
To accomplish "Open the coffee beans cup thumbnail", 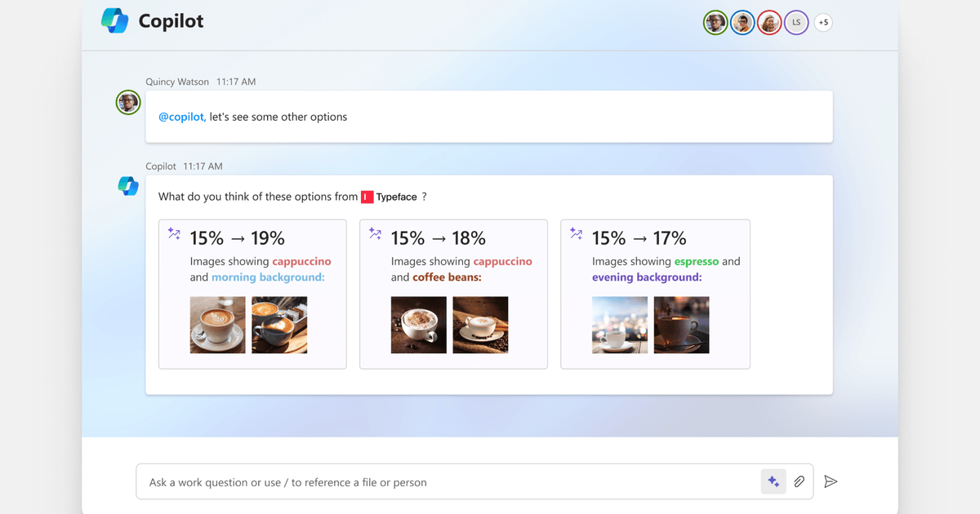I will click(480, 324).
